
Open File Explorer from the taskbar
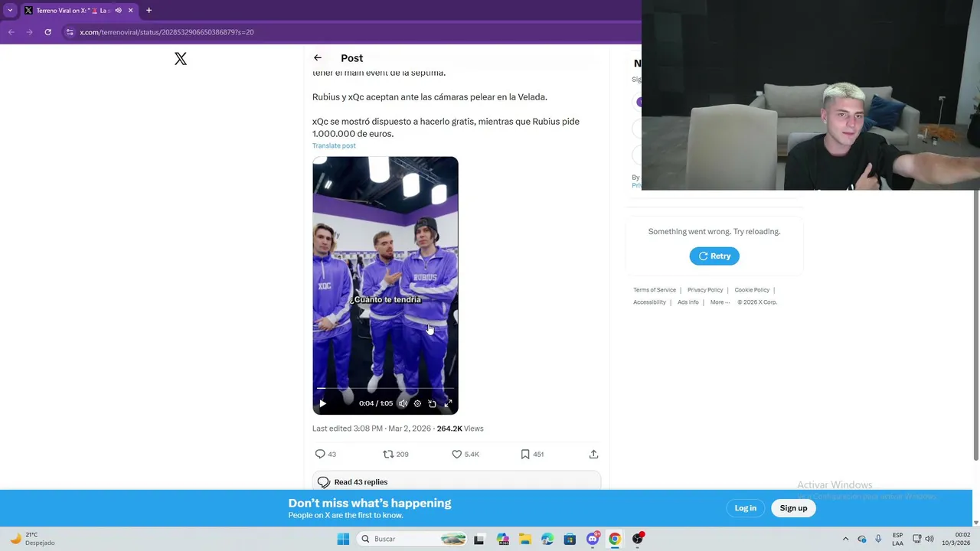tap(524, 539)
